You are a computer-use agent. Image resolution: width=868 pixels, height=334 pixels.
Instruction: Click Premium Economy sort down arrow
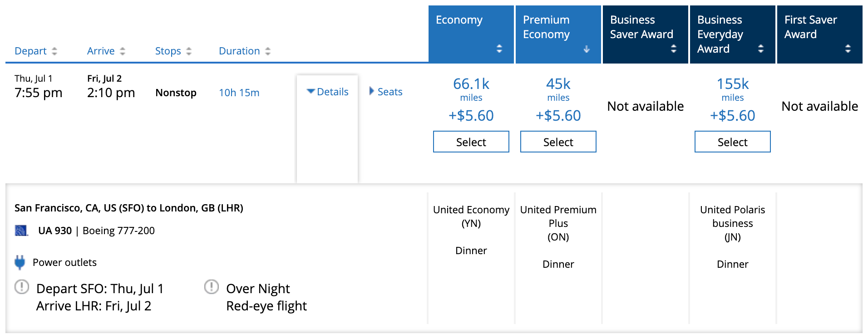pos(586,49)
